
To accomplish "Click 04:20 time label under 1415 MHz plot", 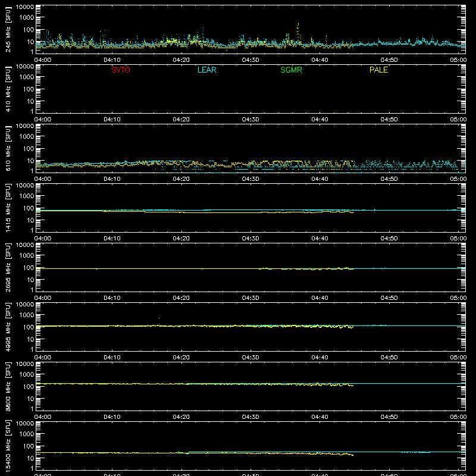I will coord(181,239).
